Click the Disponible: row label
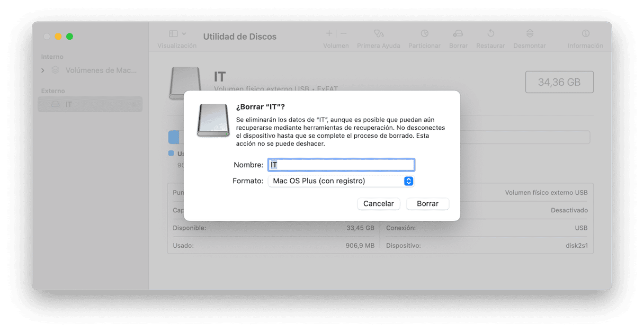Image resolution: width=644 pixels, height=332 pixels. click(190, 228)
